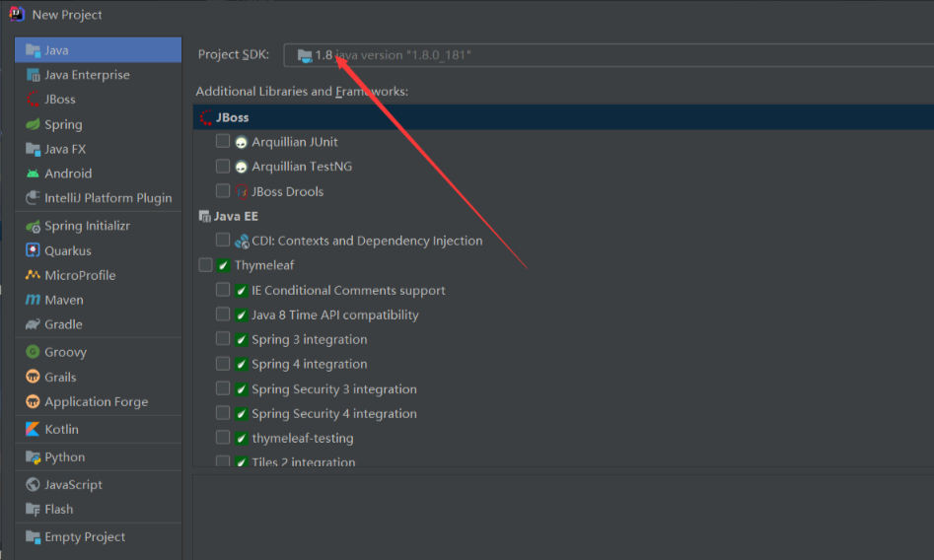Click the Android robot icon

coord(33,174)
